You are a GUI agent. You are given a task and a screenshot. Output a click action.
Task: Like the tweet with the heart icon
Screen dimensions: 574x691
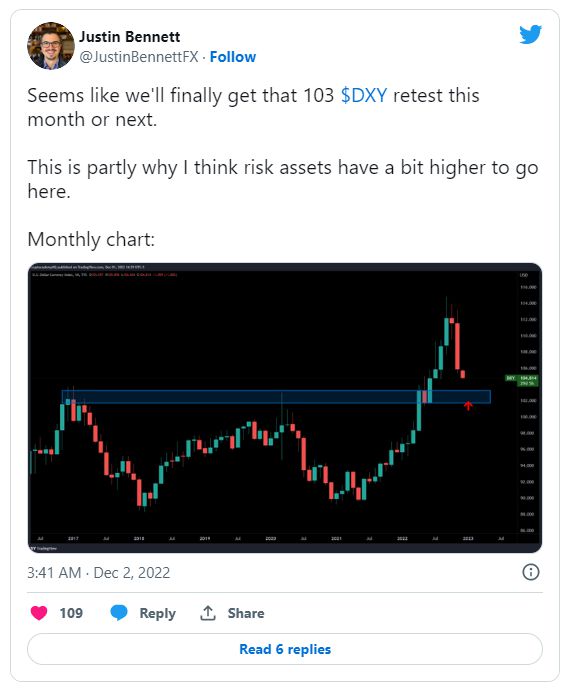coord(39,613)
